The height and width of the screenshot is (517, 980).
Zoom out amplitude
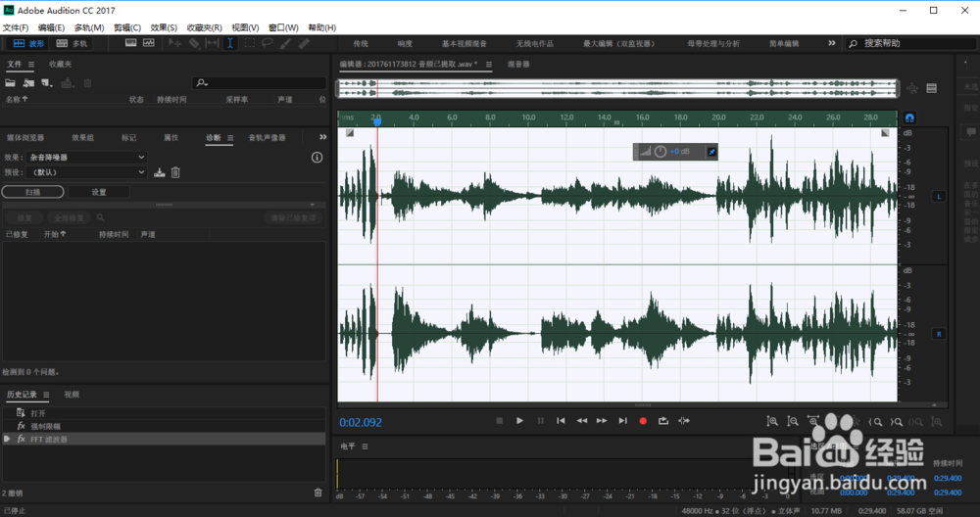point(793,421)
